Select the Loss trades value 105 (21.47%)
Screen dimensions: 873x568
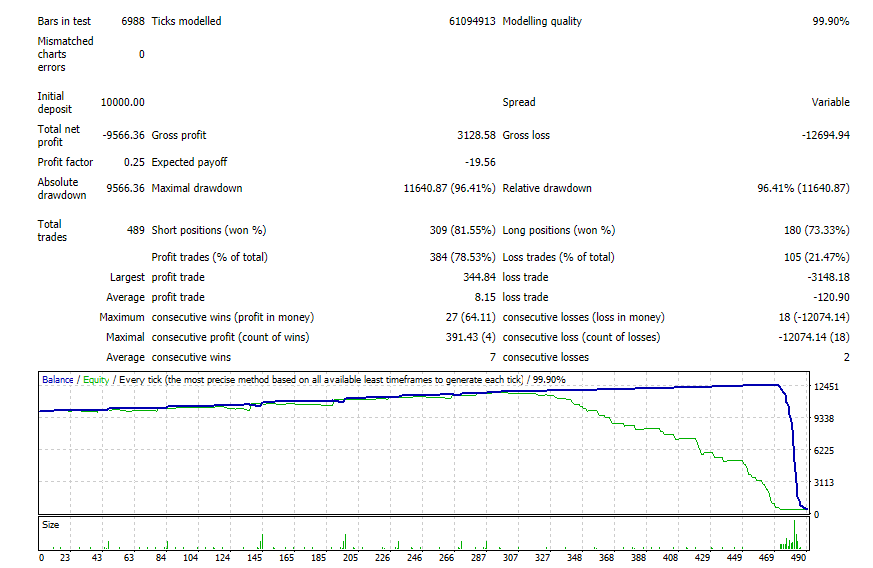click(x=816, y=257)
